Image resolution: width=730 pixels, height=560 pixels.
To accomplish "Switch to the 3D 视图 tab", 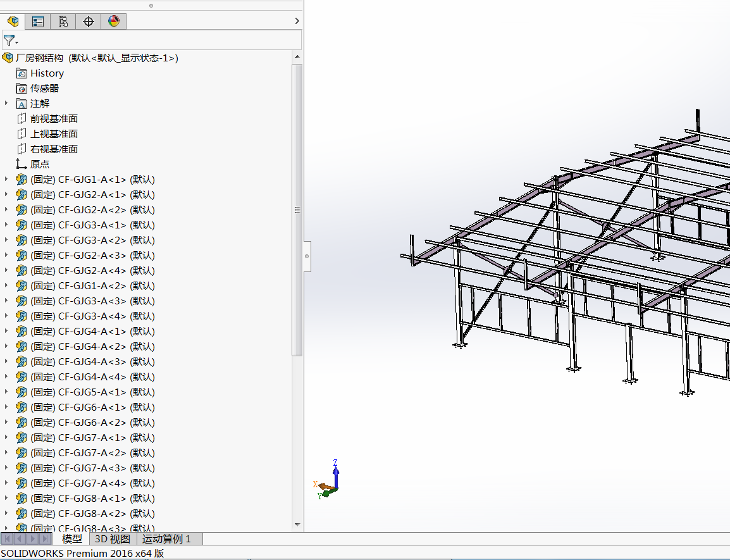I will [113, 539].
